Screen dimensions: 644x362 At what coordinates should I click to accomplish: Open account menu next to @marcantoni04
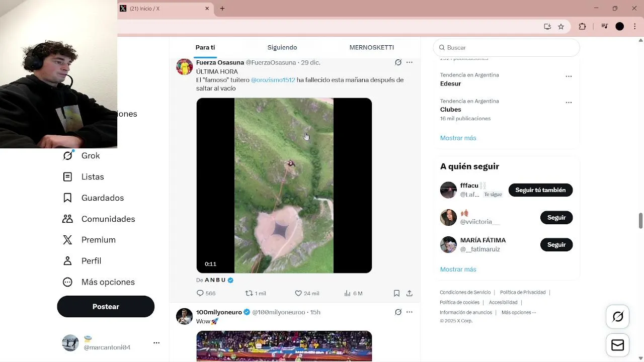point(156,343)
